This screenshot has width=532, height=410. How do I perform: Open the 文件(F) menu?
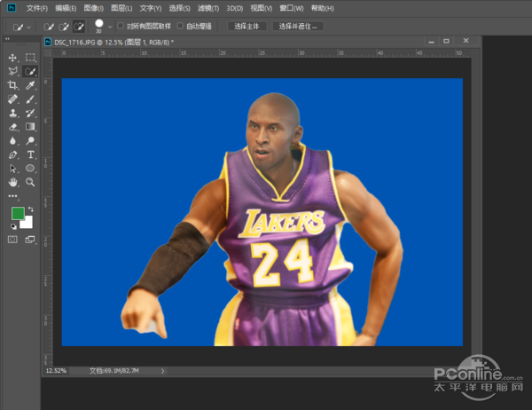click(x=37, y=8)
